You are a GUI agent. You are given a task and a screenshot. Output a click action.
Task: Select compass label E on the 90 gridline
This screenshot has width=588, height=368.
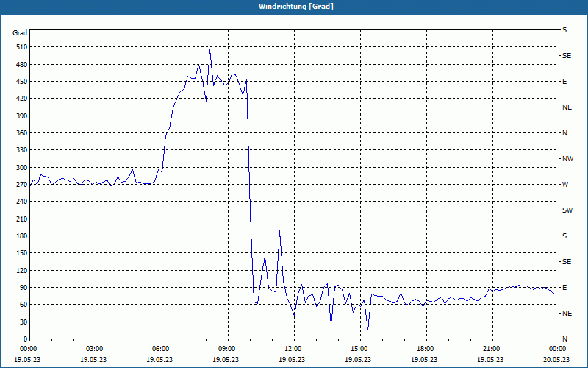[564, 288]
